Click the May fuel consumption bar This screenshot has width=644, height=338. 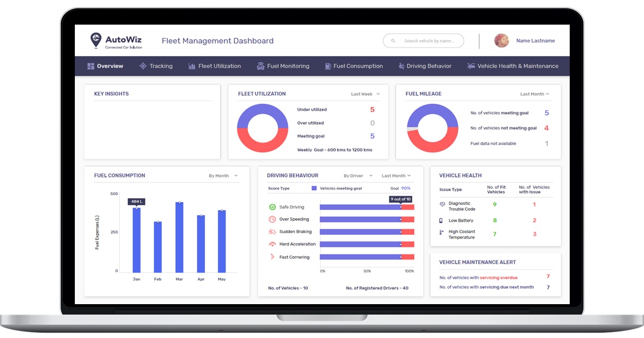(x=222, y=241)
